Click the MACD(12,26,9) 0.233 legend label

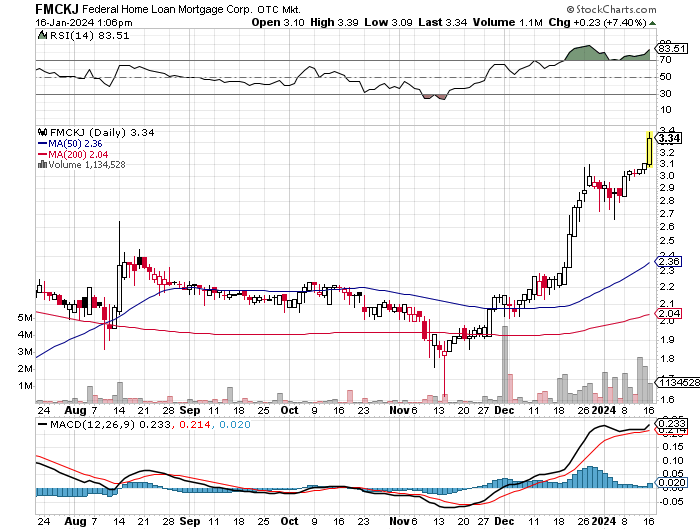(104, 424)
